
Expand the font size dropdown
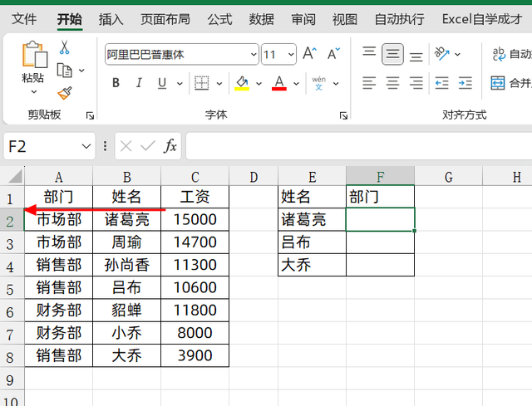point(291,56)
